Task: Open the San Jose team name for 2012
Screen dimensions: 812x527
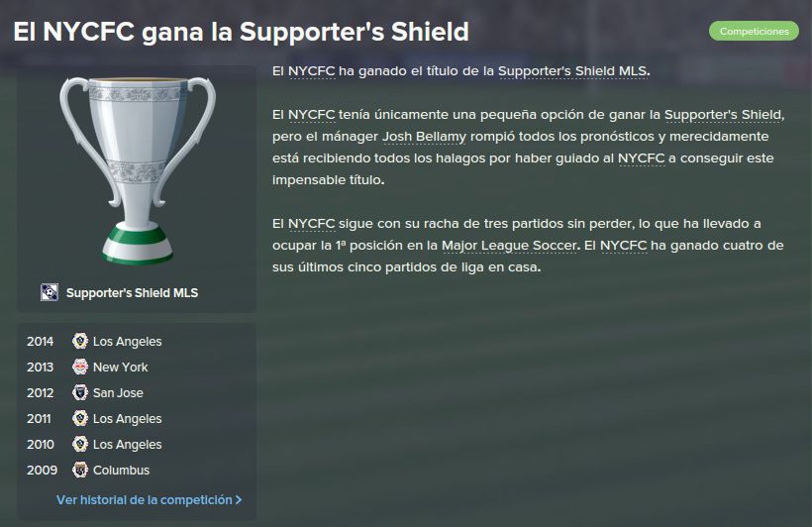Action: tap(118, 393)
